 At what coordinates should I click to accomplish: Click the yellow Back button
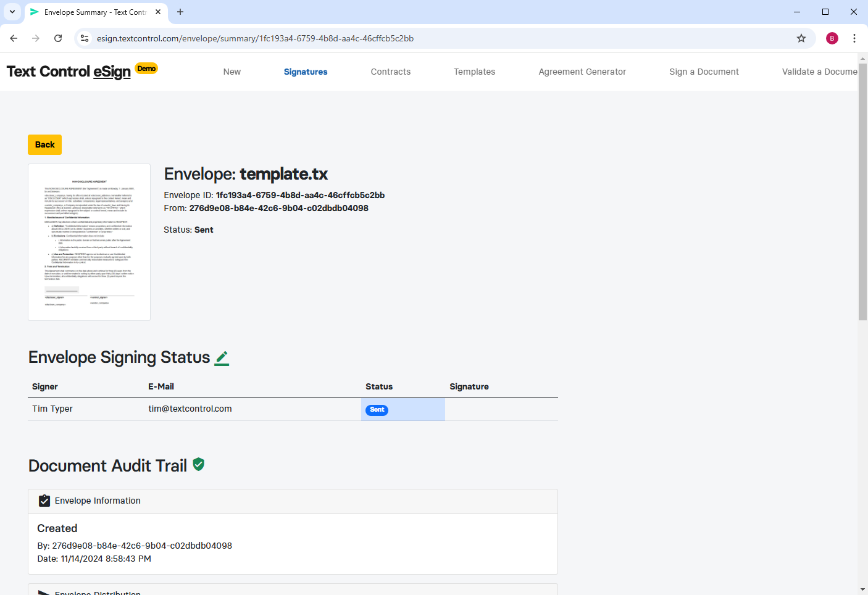[x=44, y=144]
